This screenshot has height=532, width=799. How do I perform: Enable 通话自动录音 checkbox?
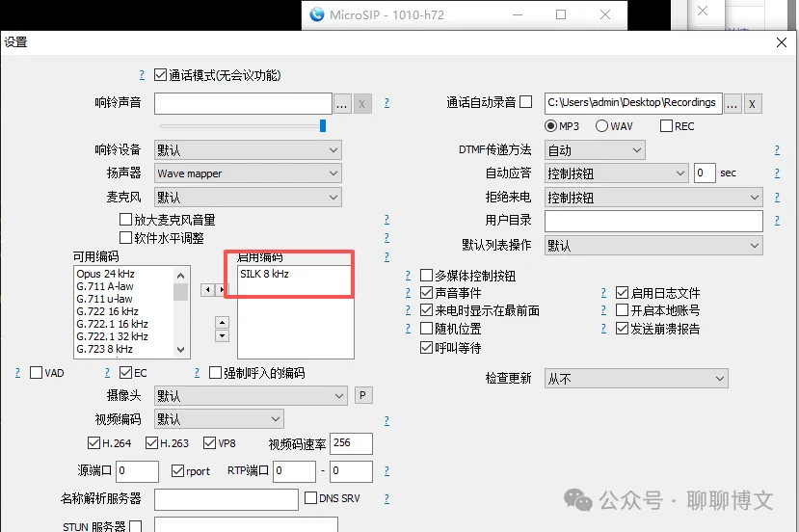526,102
